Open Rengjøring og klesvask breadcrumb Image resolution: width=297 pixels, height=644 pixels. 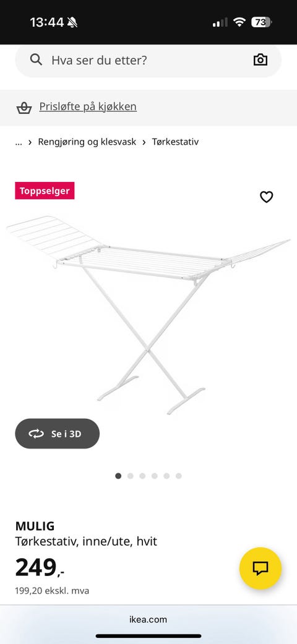point(87,142)
